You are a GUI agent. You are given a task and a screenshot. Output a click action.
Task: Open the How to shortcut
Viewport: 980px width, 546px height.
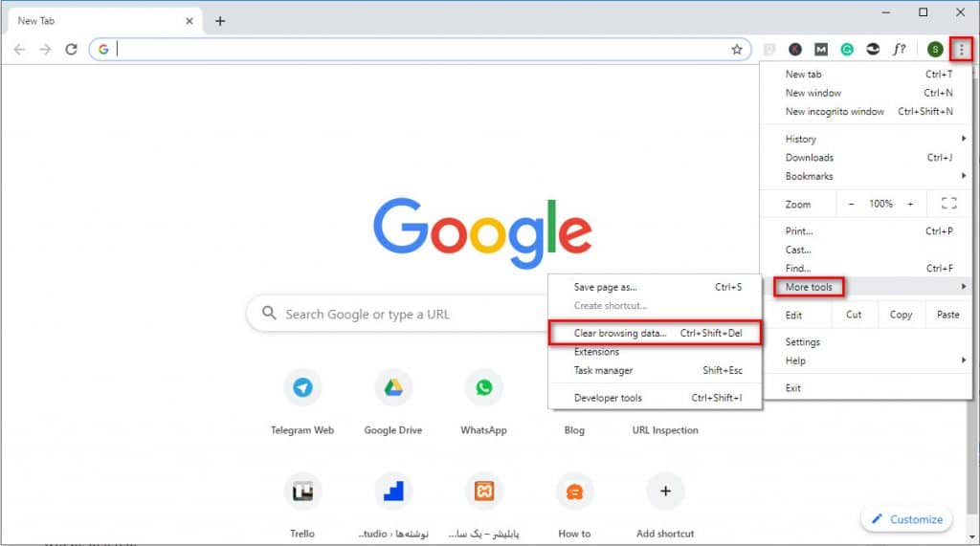(574, 491)
